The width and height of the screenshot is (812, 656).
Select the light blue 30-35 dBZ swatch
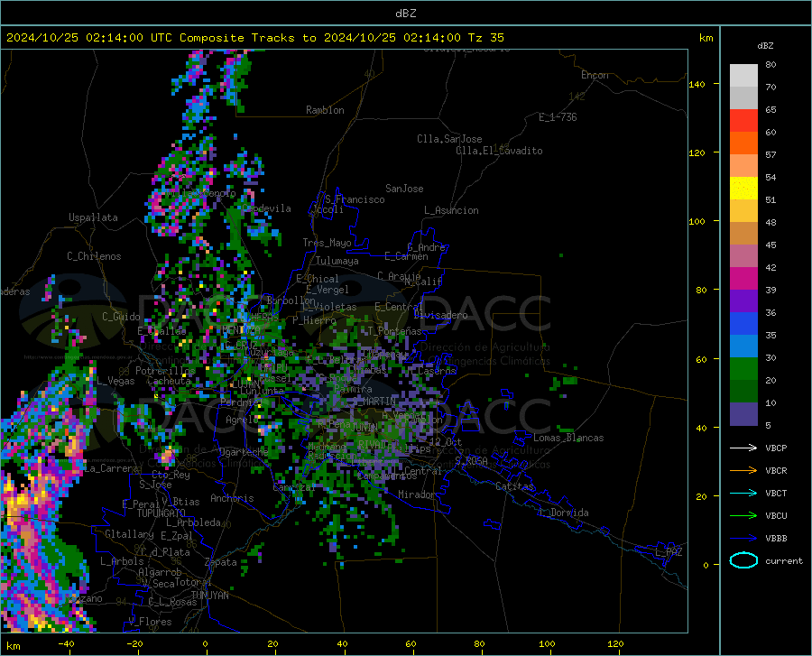[743, 346]
